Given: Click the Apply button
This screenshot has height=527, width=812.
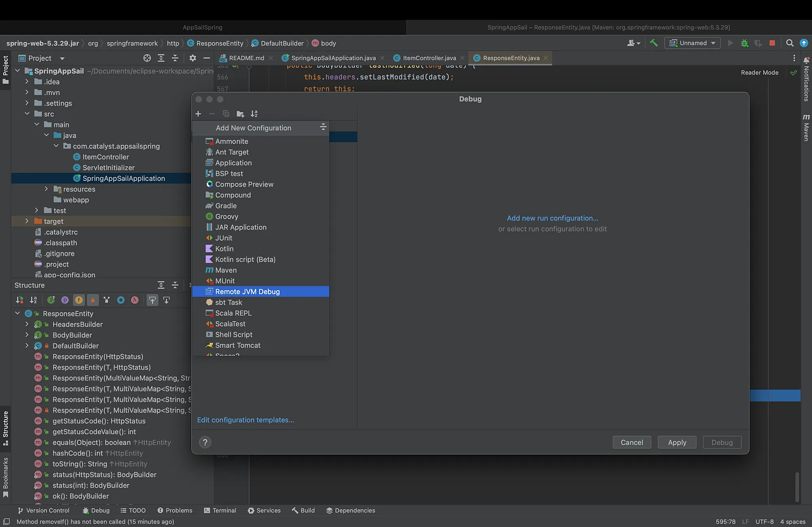Looking at the screenshot, I should pos(677,442).
